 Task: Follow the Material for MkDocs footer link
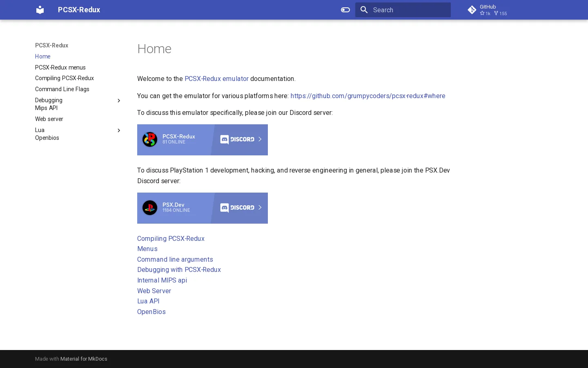[84, 359]
